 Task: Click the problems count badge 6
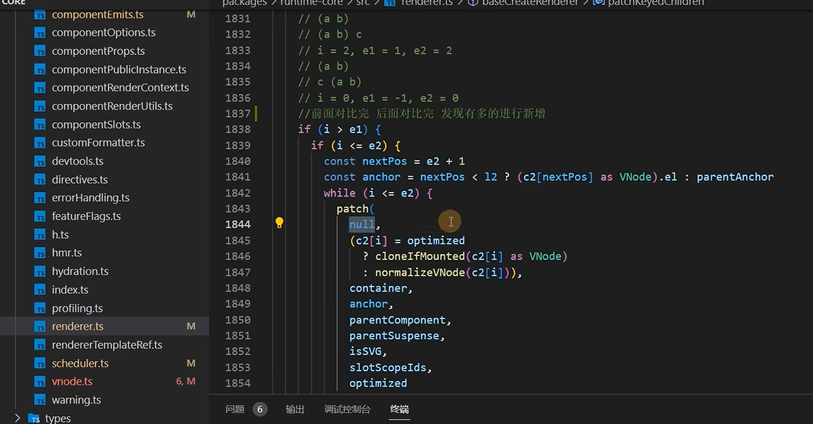[260, 409]
